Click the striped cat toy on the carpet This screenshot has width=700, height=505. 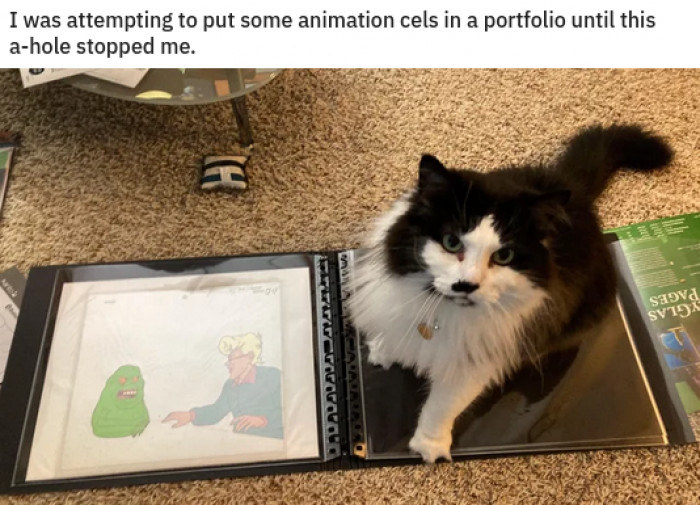(224, 172)
